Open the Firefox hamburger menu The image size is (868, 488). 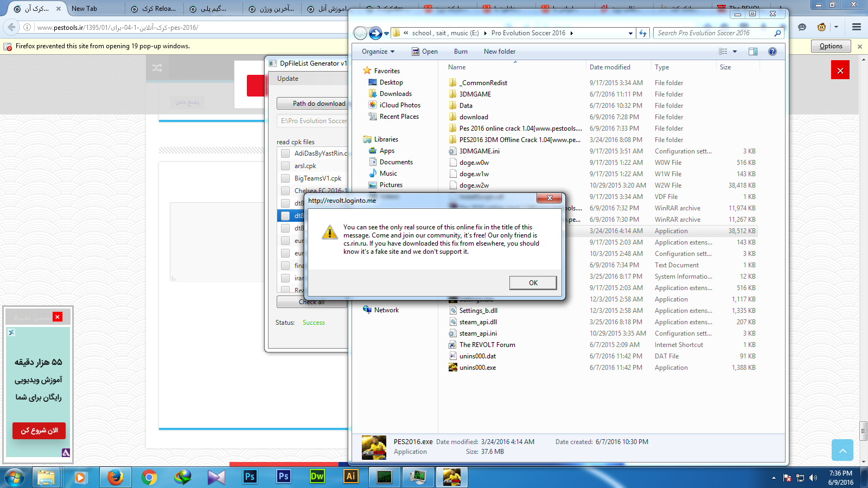click(x=857, y=27)
